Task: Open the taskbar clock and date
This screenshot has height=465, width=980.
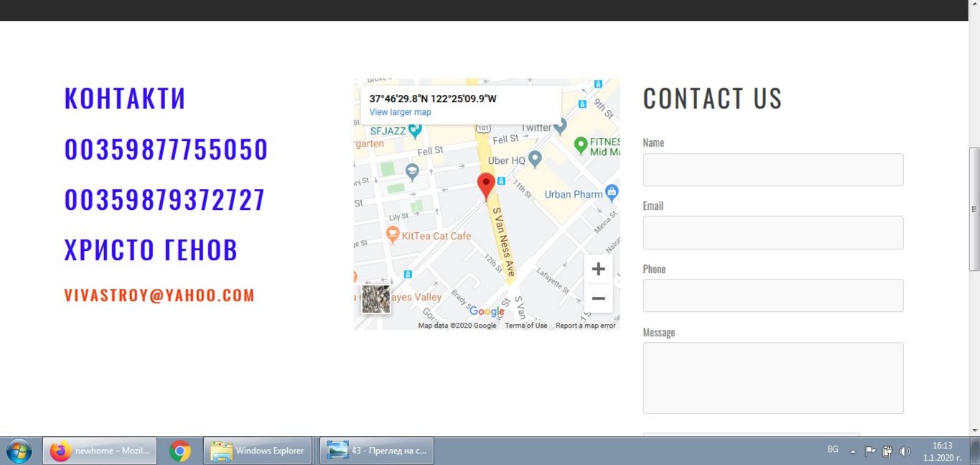Action: [943, 451]
